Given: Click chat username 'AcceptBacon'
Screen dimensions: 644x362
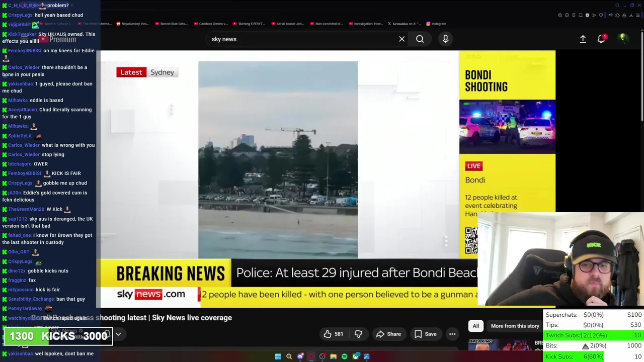Looking at the screenshot, I should [23, 110].
